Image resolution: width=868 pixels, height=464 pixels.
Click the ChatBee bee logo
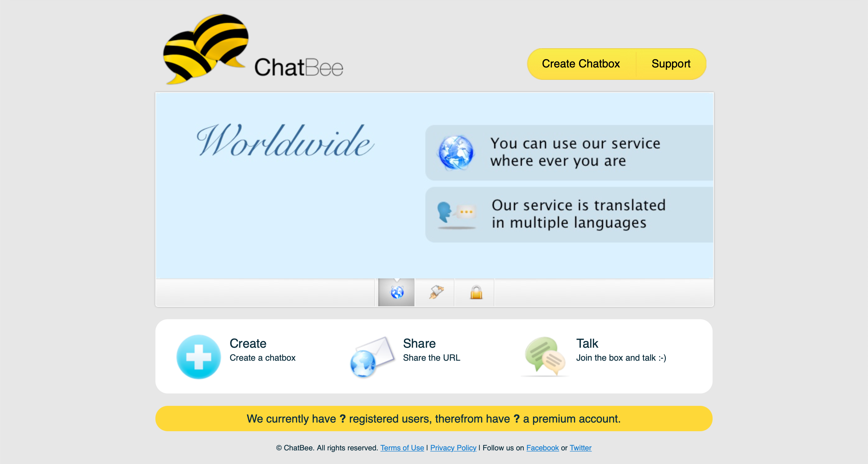(206, 49)
